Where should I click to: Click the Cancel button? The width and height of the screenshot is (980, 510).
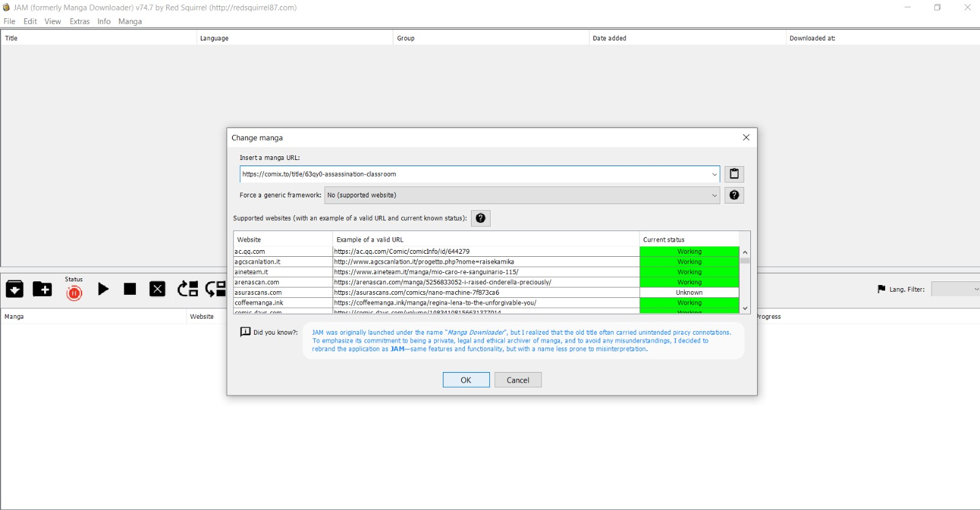518,380
